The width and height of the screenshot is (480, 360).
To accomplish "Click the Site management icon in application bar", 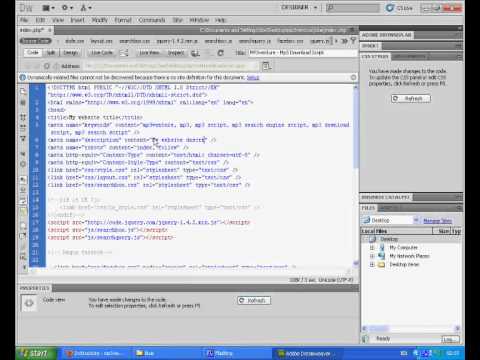I will 86,8.
